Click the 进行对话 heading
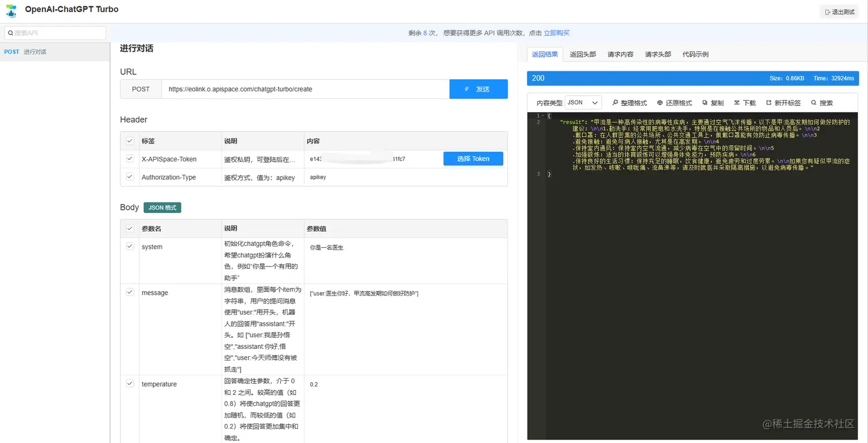 click(137, 49)
